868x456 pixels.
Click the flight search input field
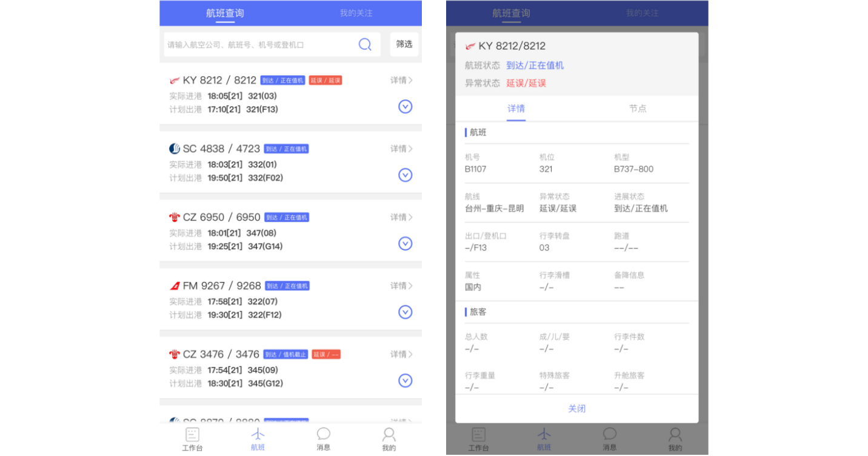261,44
